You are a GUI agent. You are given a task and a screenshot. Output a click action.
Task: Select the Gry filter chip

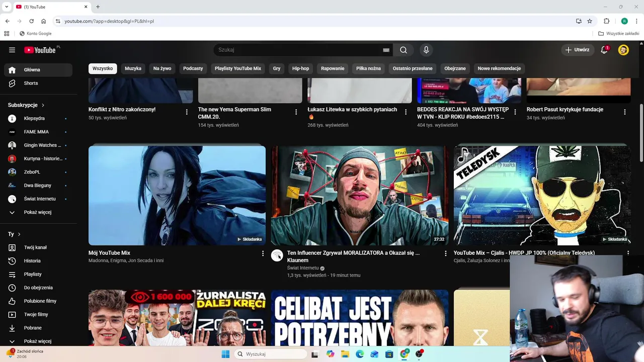click(277, 68)
